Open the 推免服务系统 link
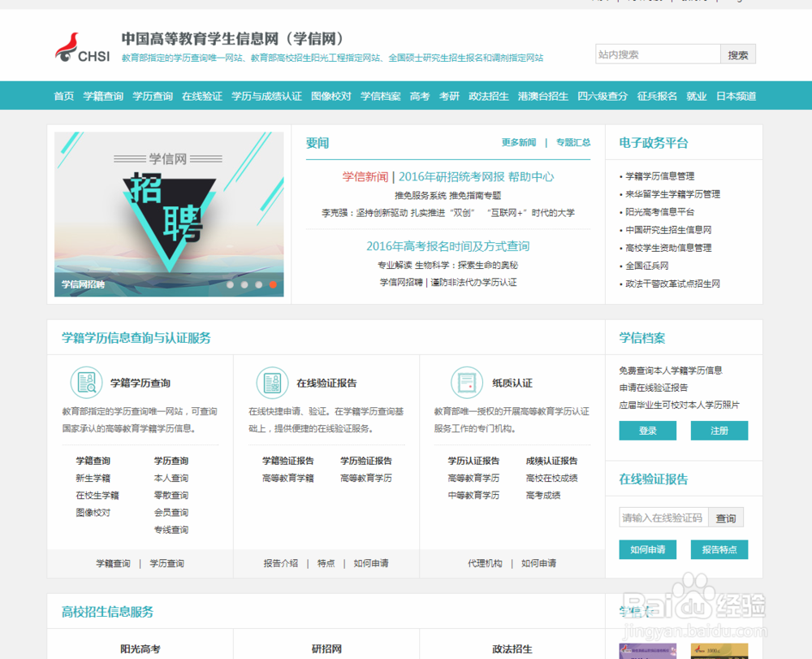812x659 pixels. (x=421, y=195)
